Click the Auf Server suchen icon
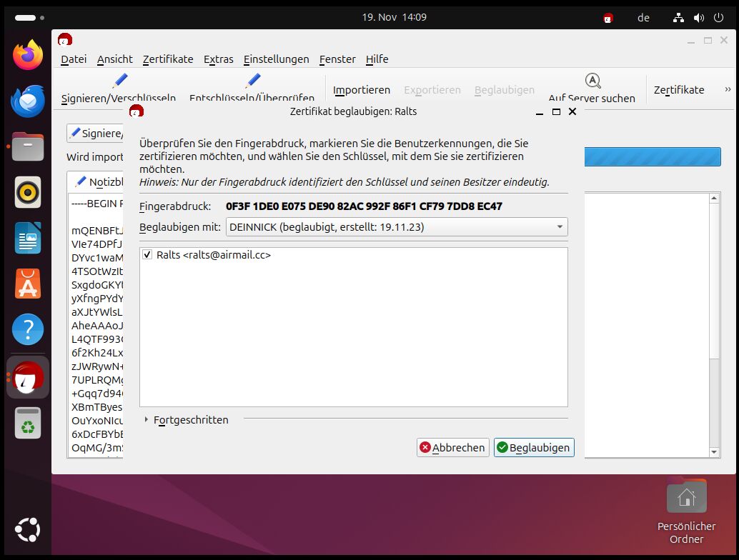739x560 pixels. tap(592, 80)
